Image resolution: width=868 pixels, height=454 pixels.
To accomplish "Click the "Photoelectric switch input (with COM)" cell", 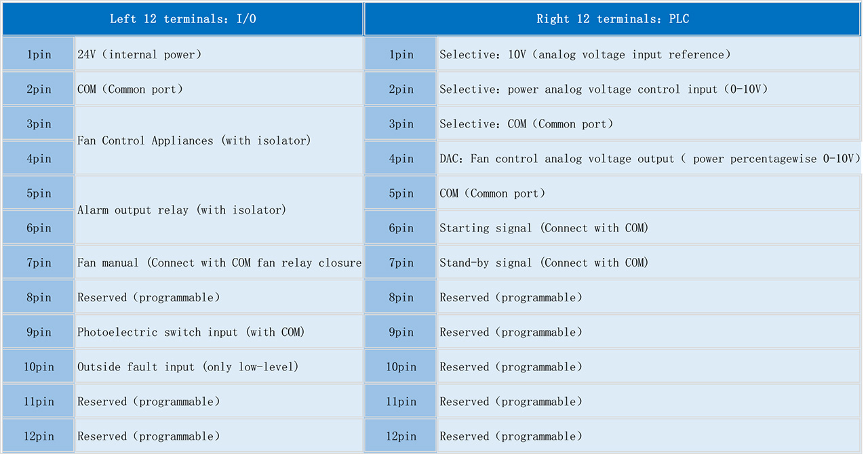I will pyautogui.click(x=218, y=332).
